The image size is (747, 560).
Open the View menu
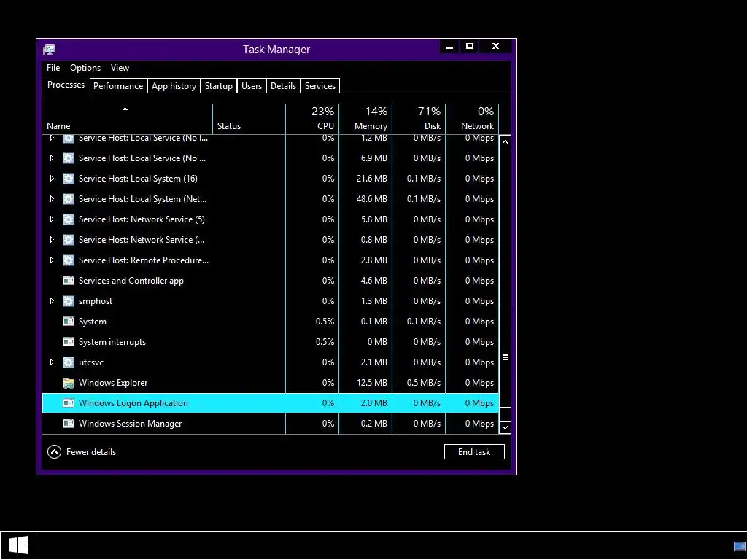pyautogui.click(x=120, y=68)
